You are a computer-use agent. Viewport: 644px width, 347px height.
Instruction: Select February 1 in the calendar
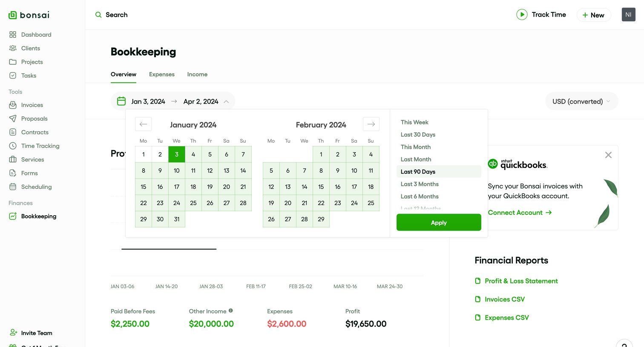tap(321, 154)
